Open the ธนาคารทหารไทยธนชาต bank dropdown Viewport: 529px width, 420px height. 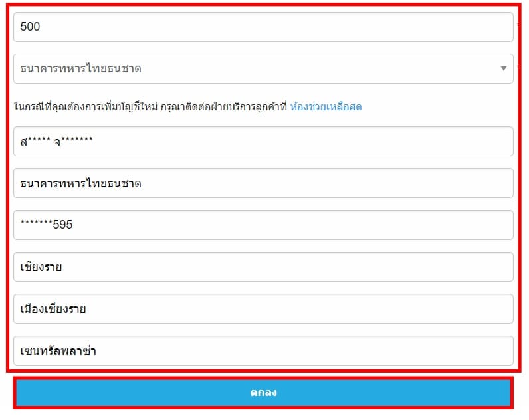263,69
